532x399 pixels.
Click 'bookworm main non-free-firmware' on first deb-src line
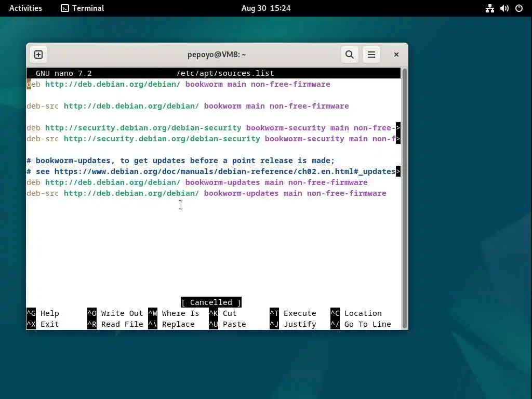[x=276, y=106]
